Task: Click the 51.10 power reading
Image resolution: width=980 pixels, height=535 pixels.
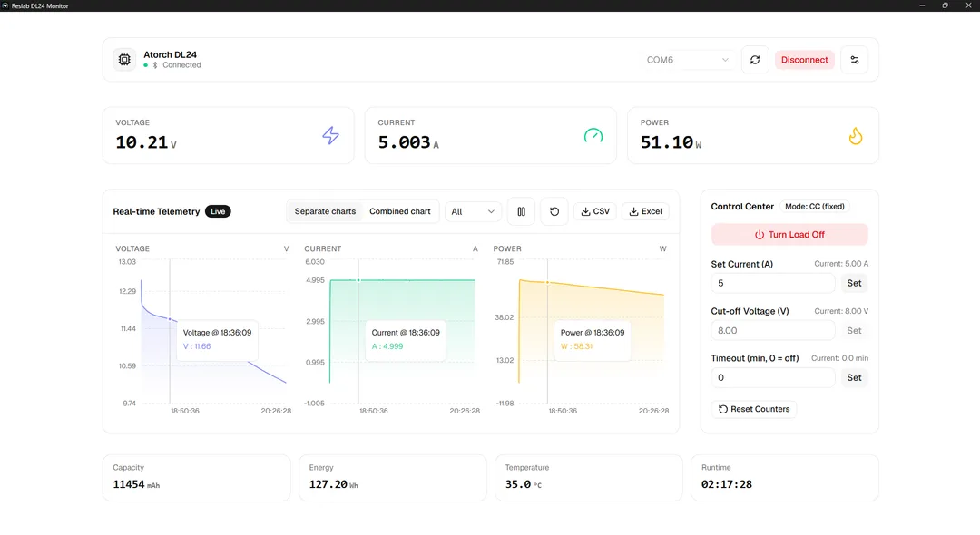Action: (667, 142)
